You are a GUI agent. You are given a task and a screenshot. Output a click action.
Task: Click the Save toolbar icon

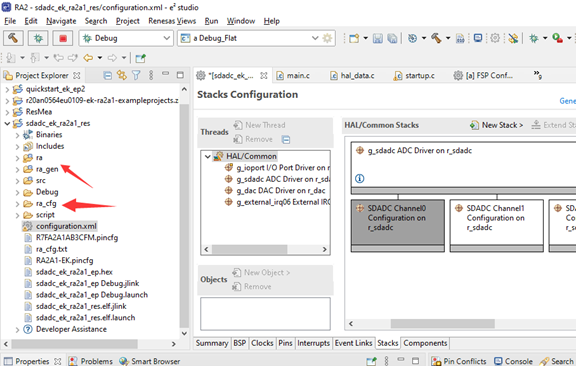pos(378,38)
